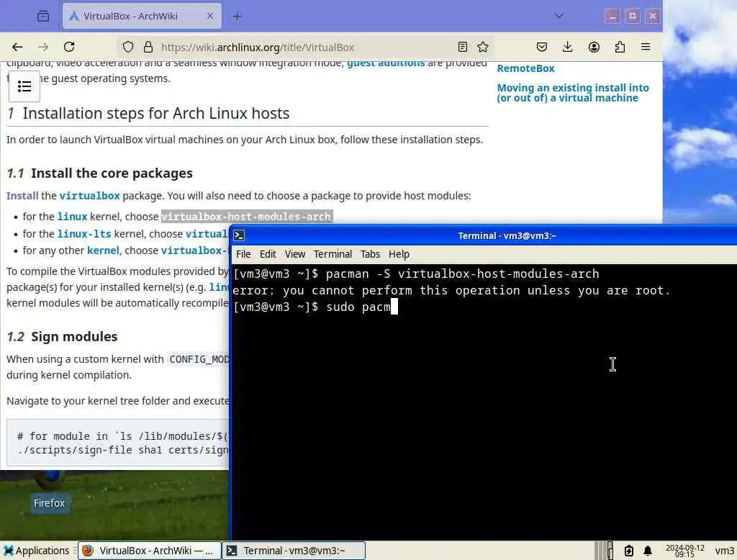Open the Terminal menu in the terminal menubar
737x560 pixels.
point(333,254)
